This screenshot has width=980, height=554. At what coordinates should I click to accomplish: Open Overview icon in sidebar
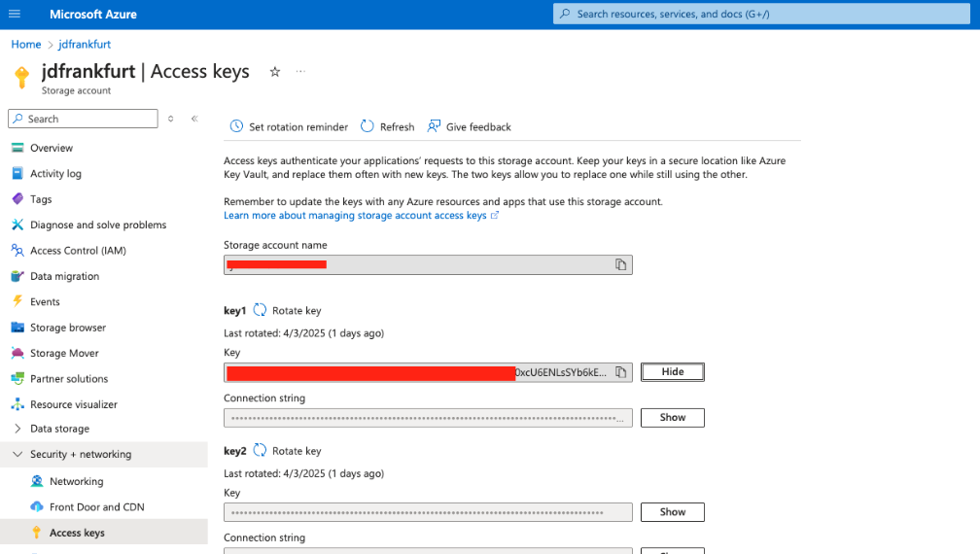[17, 148]
